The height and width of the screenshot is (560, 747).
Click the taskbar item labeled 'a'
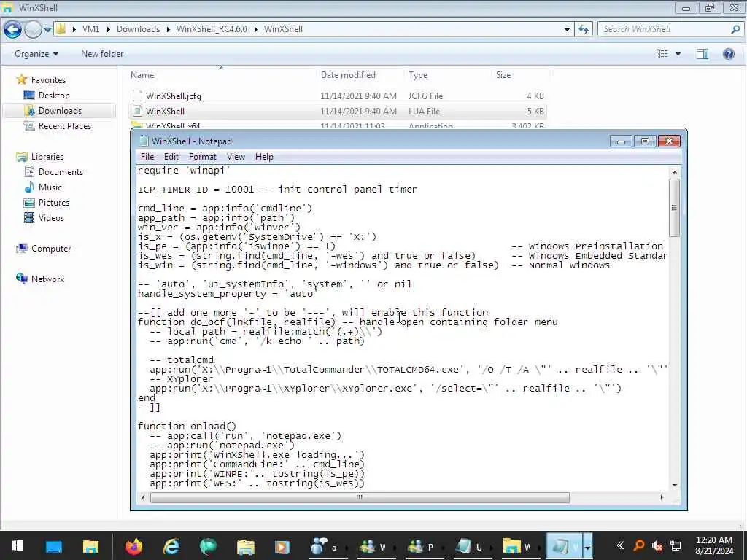tap(328, 547)
